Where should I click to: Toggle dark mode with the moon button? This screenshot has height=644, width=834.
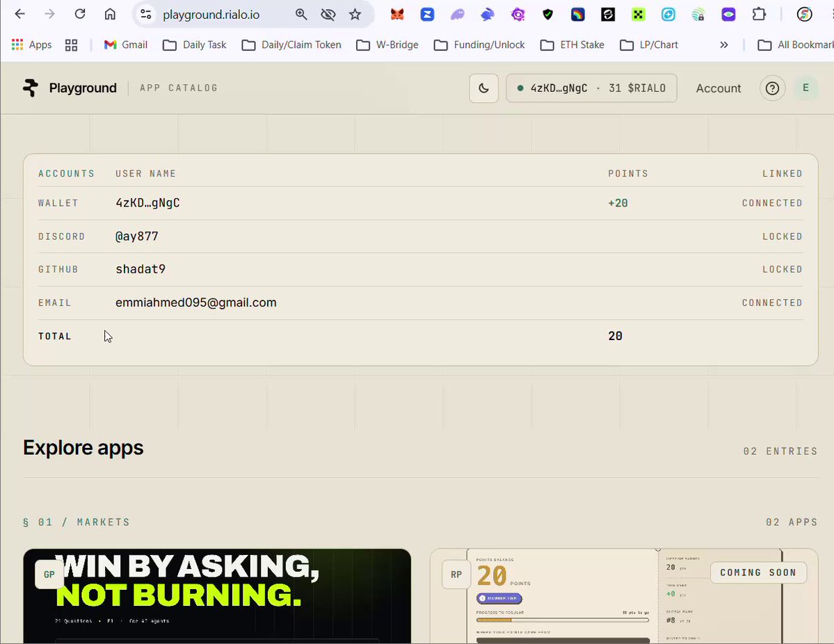[x=484, y=88]
